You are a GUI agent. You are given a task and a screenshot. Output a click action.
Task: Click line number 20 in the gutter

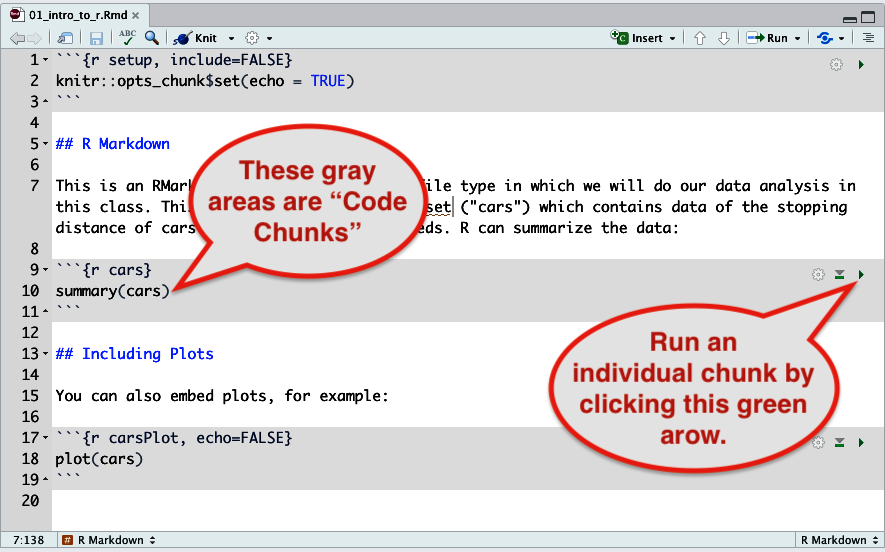tap(30, 501)
